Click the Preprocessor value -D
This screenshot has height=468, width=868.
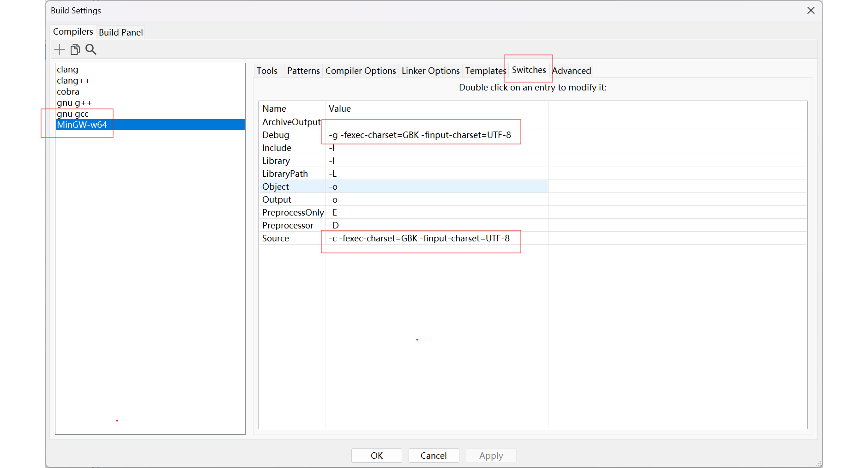(333, 225)
